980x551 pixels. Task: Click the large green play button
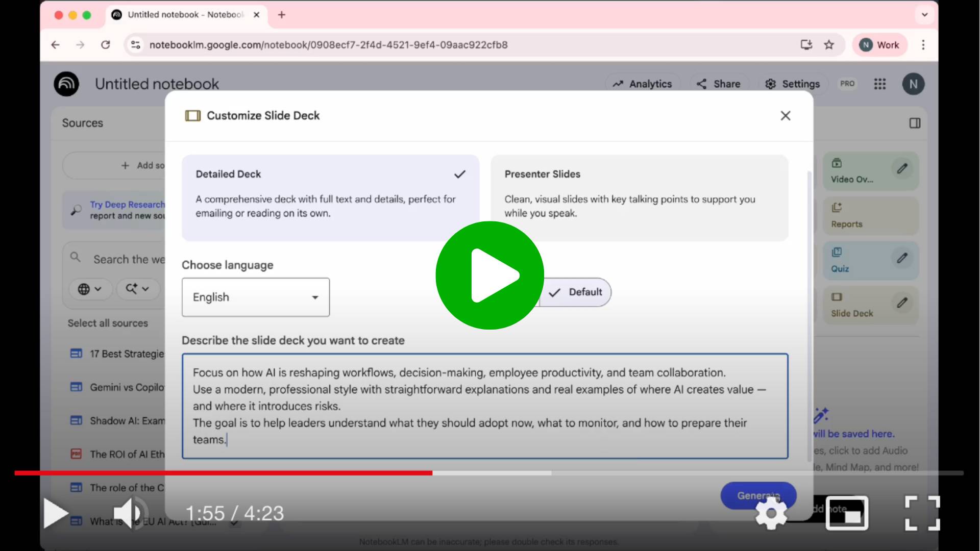click(489, 275)
